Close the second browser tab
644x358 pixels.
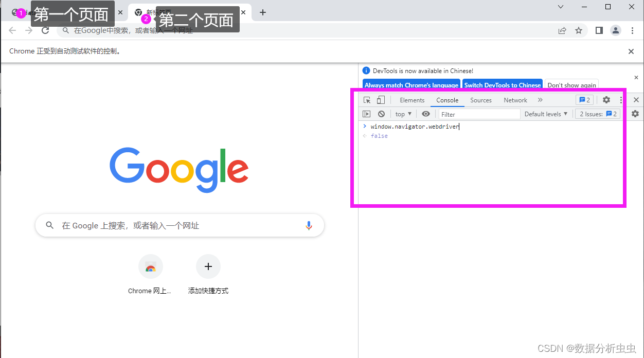pyautogui.click(x=243, y=12)
